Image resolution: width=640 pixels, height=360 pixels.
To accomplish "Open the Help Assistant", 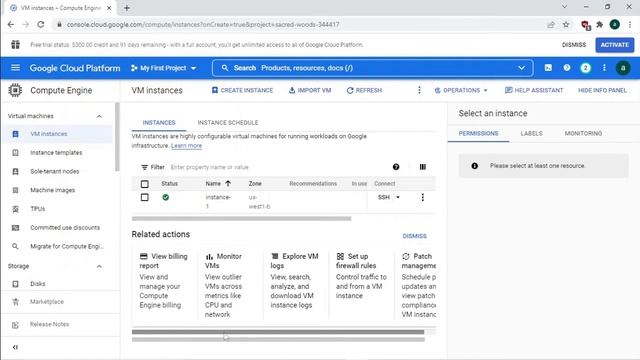I will pos(534,90).
